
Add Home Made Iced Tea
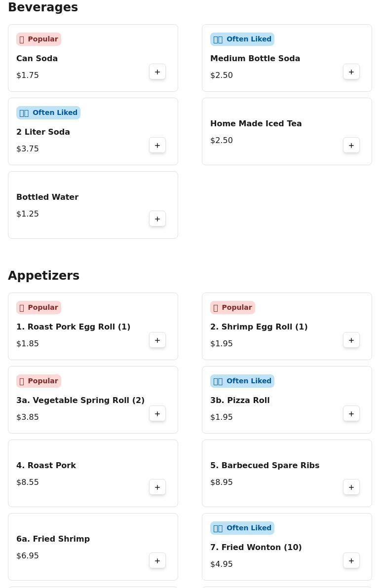351,146
